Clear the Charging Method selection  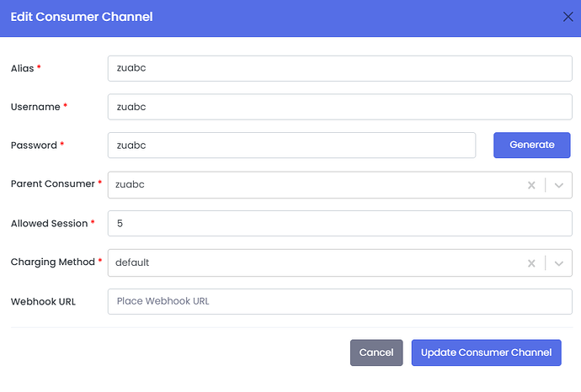[531, 262]
